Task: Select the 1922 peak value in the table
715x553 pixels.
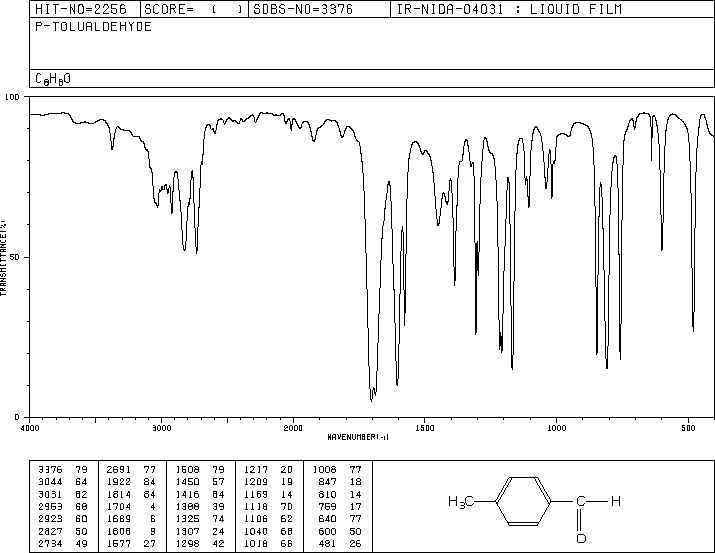Action: [119, 482]
